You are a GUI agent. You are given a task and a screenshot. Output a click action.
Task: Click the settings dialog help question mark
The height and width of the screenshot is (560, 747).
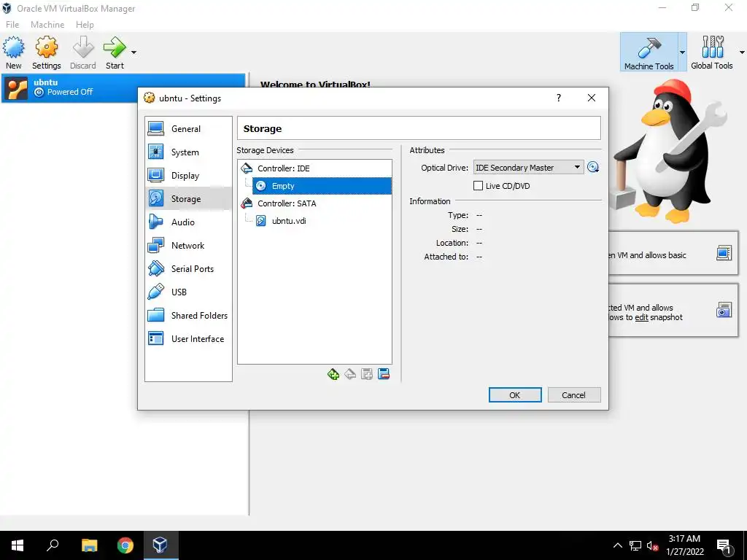559,98
